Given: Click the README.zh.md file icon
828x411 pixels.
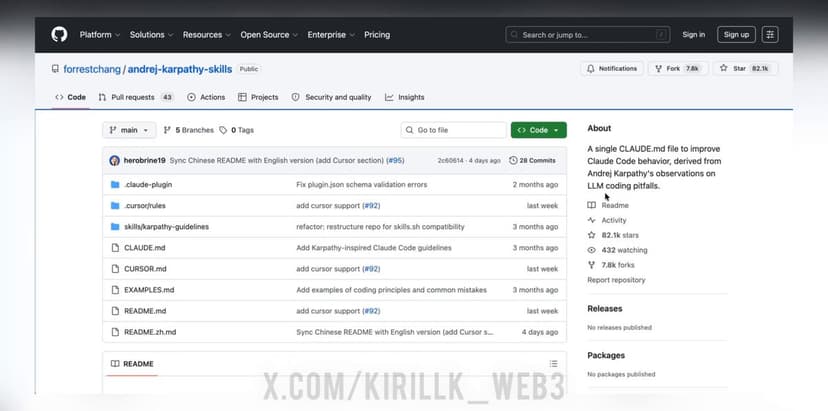Looking at the screenshot, I should [115, 332].
